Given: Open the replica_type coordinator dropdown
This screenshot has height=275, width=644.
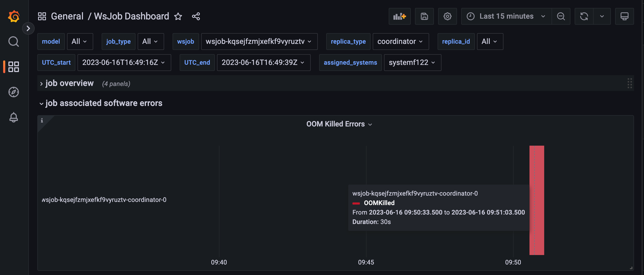Looking at the screenshot, I should 401,42.
